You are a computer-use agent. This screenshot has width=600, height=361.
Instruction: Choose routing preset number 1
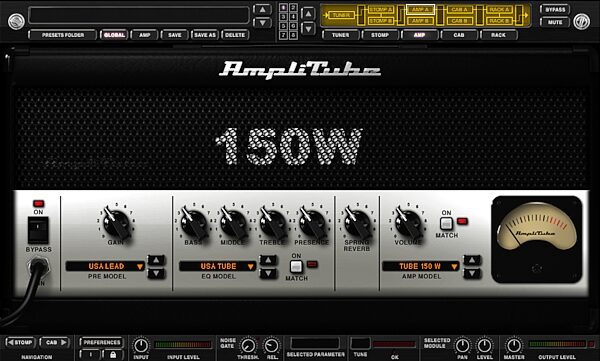coord(283,8)
